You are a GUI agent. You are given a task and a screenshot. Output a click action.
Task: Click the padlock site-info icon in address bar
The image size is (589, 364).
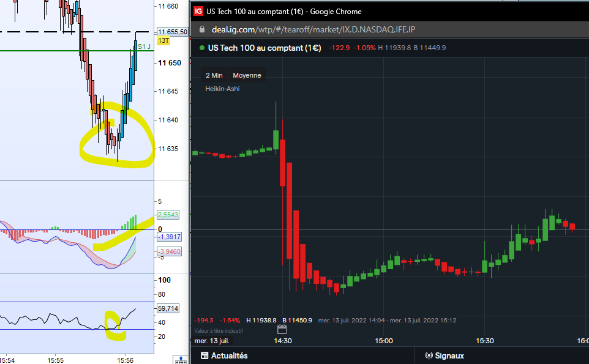(201, 29)
